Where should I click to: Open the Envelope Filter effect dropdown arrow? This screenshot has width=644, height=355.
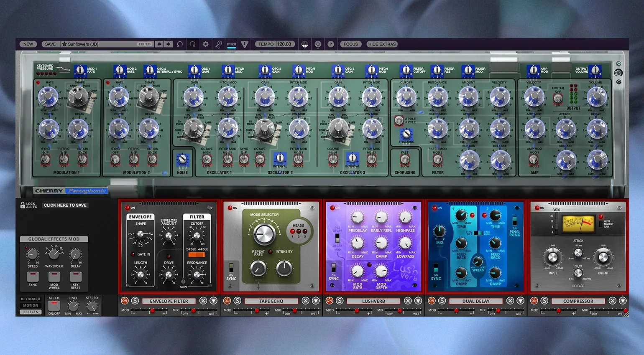(x=214, y=301)
